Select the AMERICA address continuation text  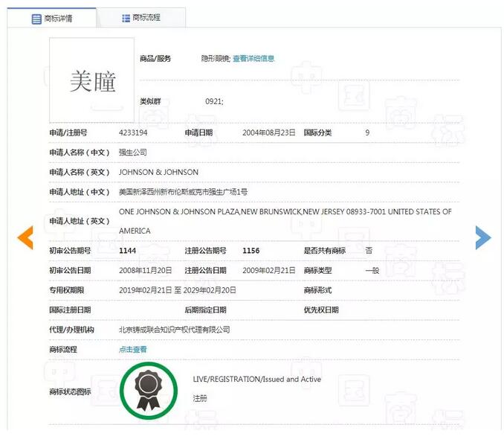pos(135,231)
